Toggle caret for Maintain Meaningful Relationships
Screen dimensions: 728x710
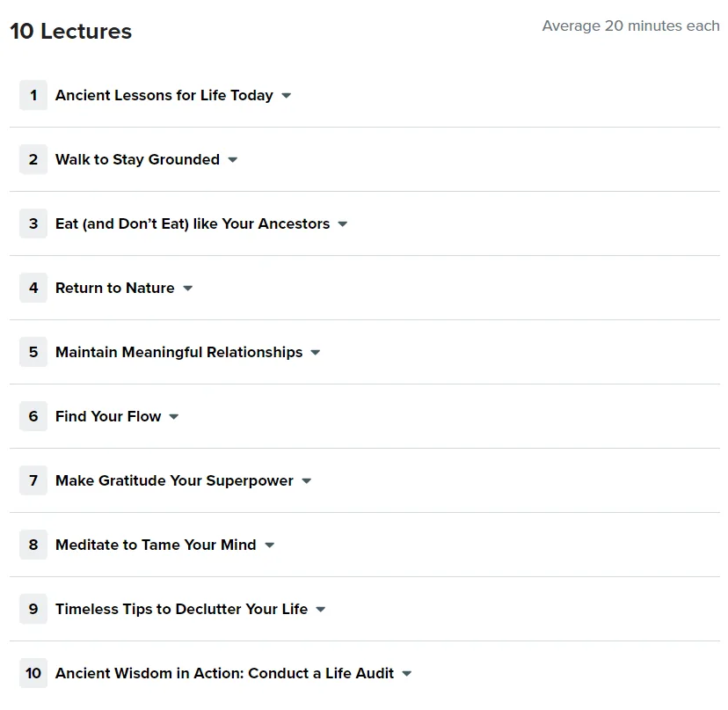pyautogui.click(x=316, y=352)
